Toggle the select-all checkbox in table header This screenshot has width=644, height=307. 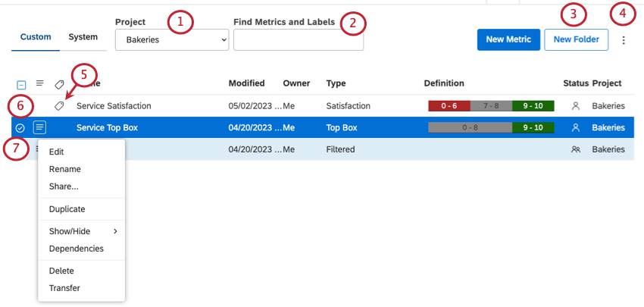pos(20,85)
